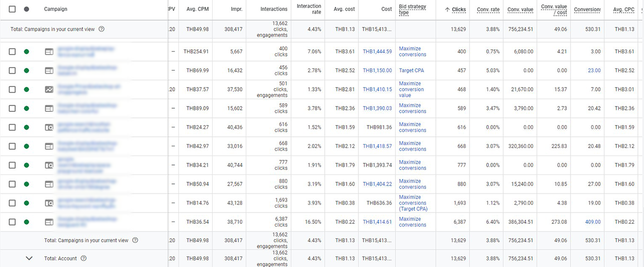Click the Display campaign icon in the THB1,150.00 row

[49, 71]
